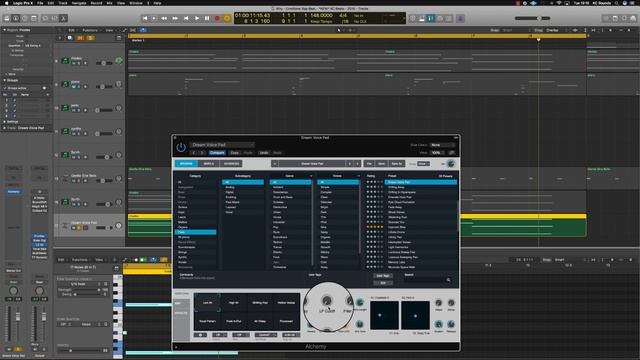Click the Browsers icon at far right of toolbar
Image resolution: width=640 pixels, height=360 pixels.
coord(633,18)
